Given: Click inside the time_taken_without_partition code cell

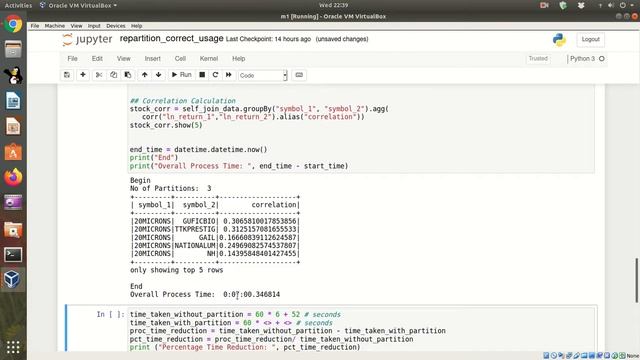Looking at the screenshot, I should pos(361,331).
